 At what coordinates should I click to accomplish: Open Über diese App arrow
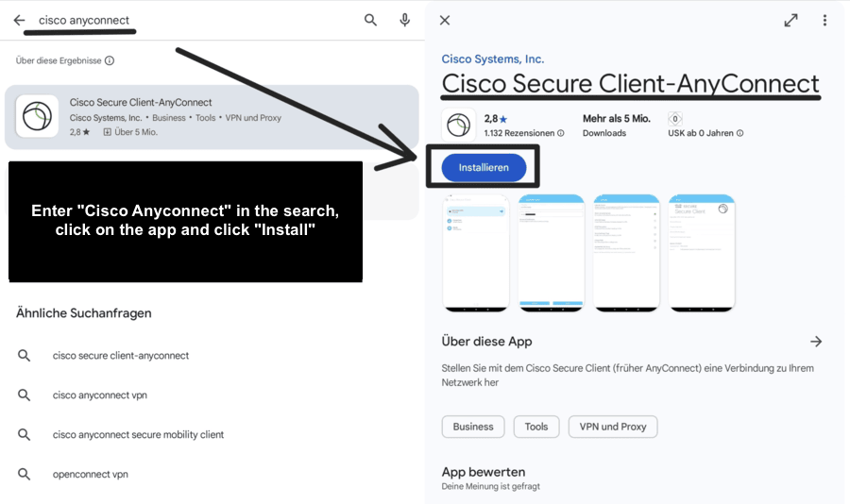(816, 342)
